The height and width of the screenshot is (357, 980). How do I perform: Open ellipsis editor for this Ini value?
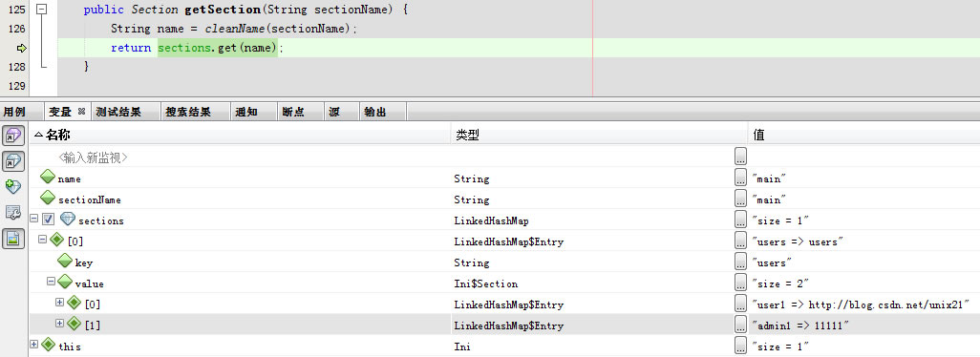click(740, 345)
